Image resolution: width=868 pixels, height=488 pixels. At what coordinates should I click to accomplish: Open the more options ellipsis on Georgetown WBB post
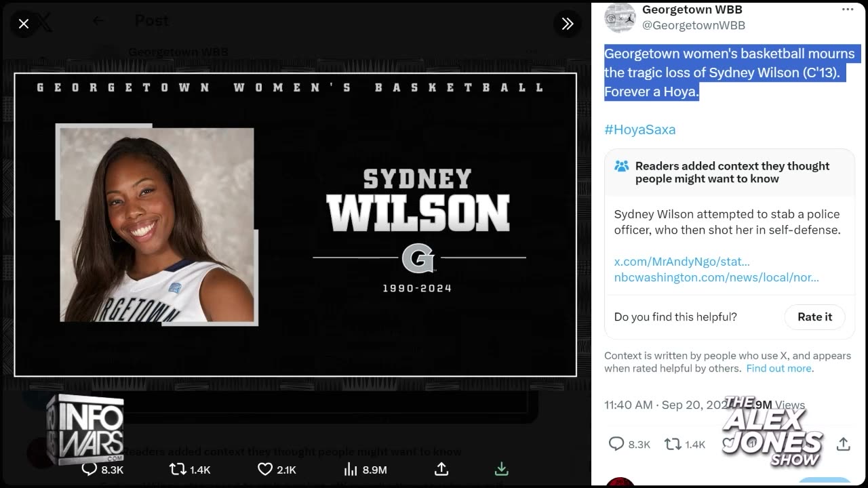[848, 9]
